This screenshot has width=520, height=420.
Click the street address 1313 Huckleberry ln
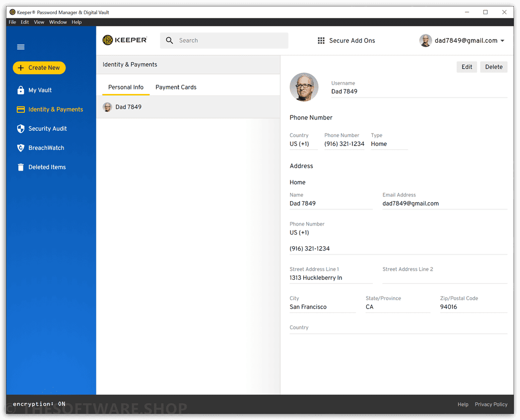click(x=316, y=278)
